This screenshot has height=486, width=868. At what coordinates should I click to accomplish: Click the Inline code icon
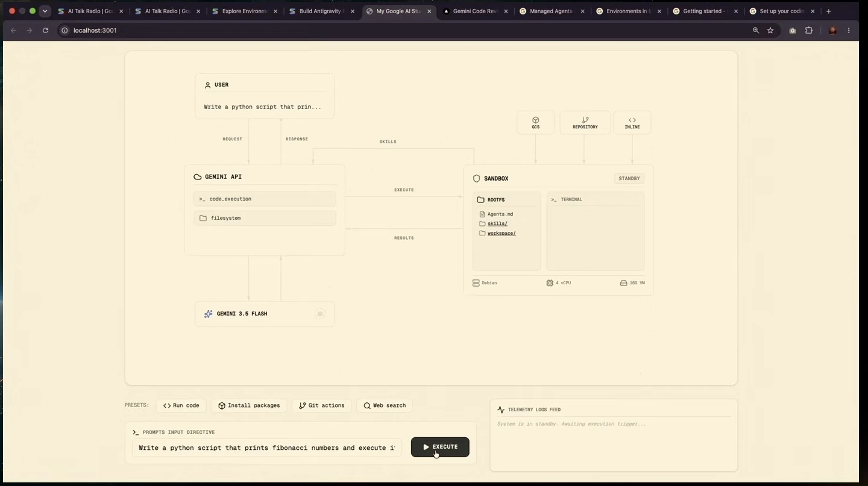(x=632, y=120)
